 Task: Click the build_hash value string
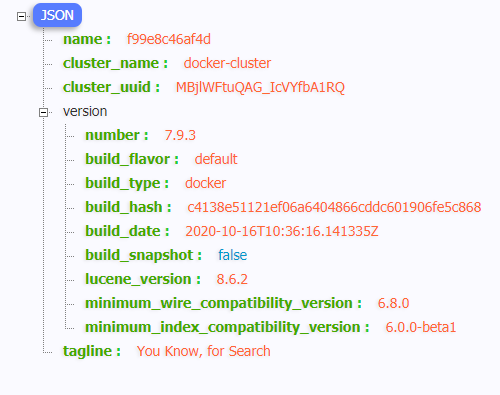(334, 207)
